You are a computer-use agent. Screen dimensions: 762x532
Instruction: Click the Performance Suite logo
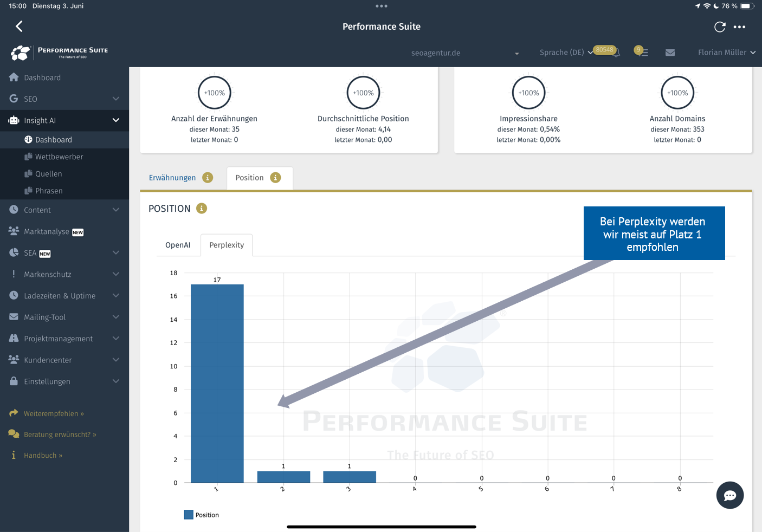click(59, 53)
